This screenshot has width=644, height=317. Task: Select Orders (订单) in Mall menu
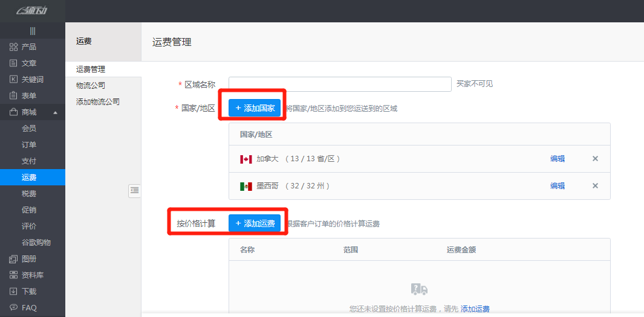coord(29,145)
